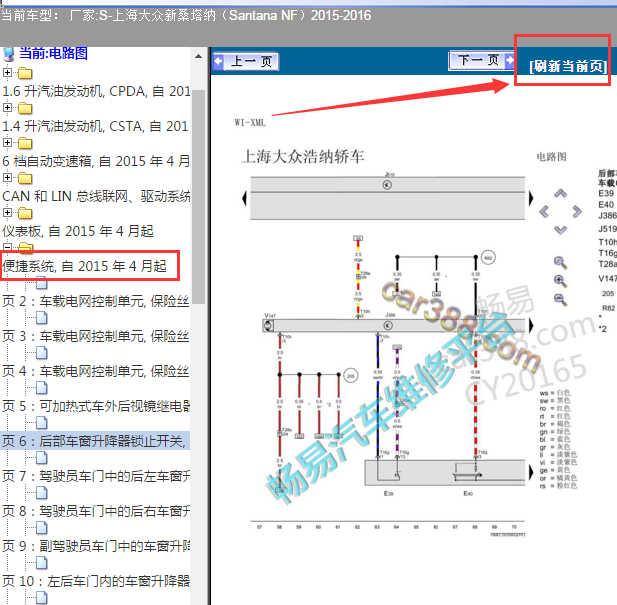This screenshot has width=617, height=605.
Task: Open 页 4 车载电网控制单元 page
Action: tap(96, 371)
